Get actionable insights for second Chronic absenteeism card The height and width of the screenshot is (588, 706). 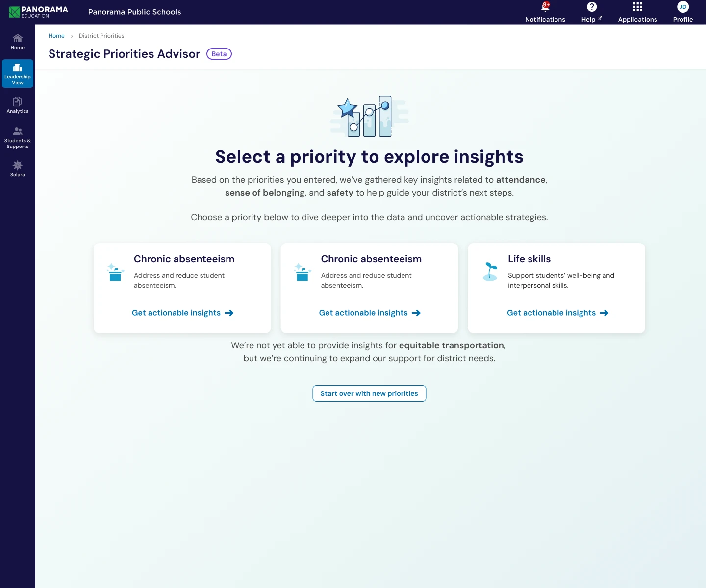pos(370,313)
